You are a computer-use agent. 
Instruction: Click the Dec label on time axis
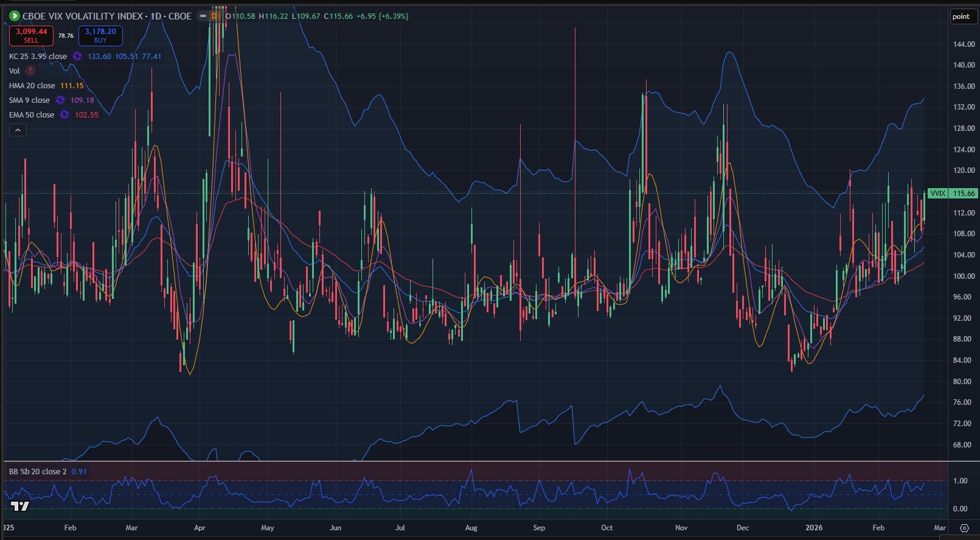click(x=742, y=528)
